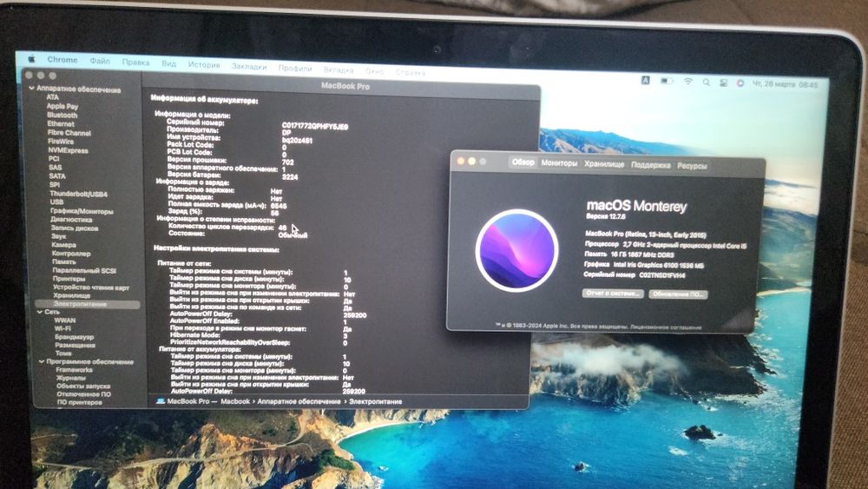Select Wi-Fi under Сеть
The width and height of the screenshot is (868, 489).
pyautogui.click(x=62, y=328)
